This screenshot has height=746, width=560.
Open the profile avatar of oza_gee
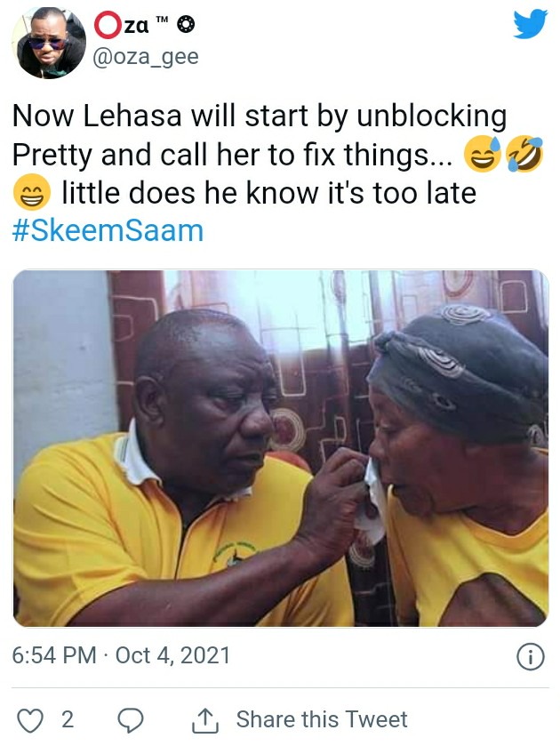49,43
